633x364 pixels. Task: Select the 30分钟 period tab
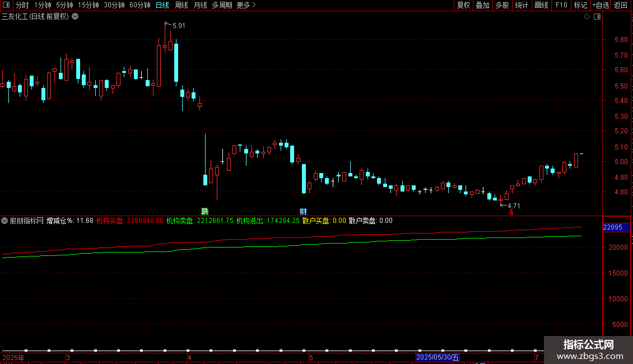[x=114, y=5]
